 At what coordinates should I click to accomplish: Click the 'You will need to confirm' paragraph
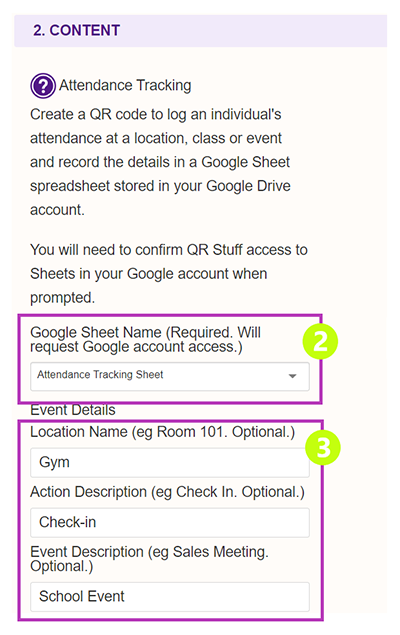pos(169,274)
